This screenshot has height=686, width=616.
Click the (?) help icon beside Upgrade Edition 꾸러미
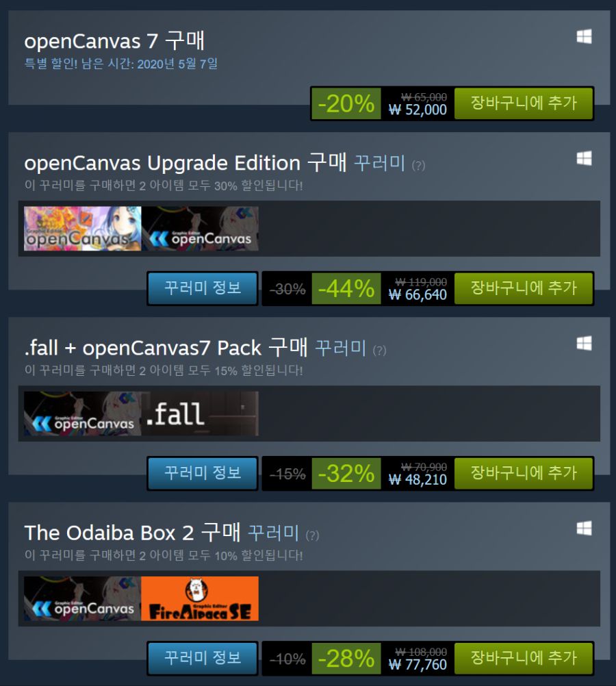click(418, 166)
